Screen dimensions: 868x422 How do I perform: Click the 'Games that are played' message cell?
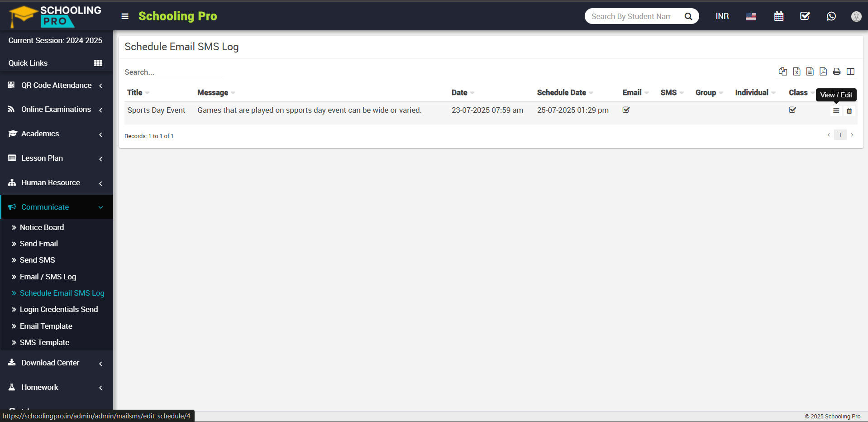[x=310, y=110]
